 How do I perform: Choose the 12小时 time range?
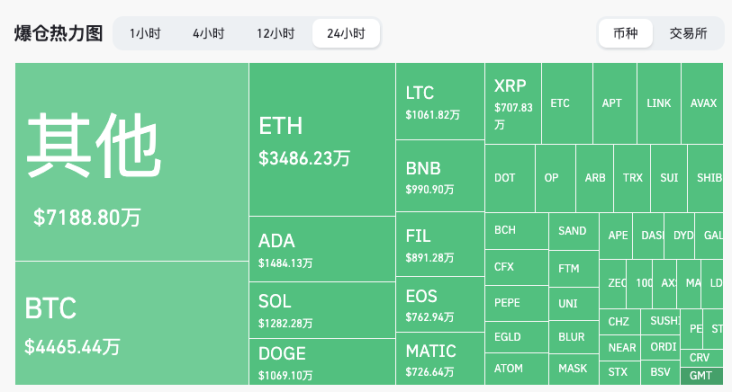tap(275, 34)
